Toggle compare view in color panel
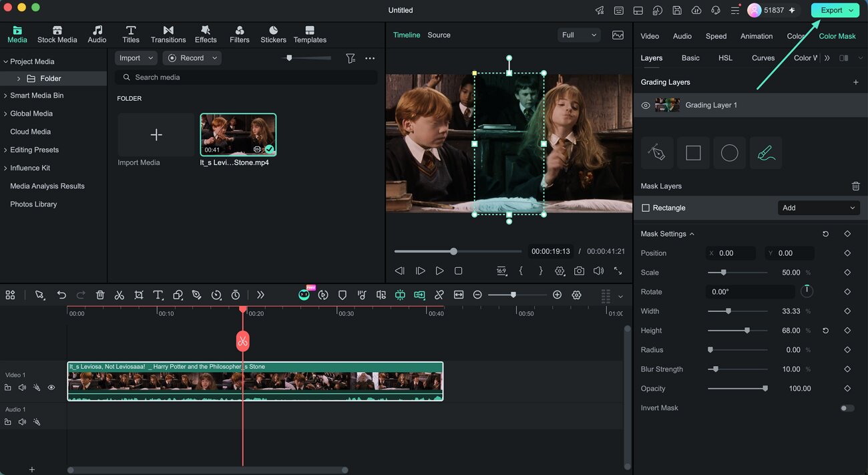 coord(844,58)
